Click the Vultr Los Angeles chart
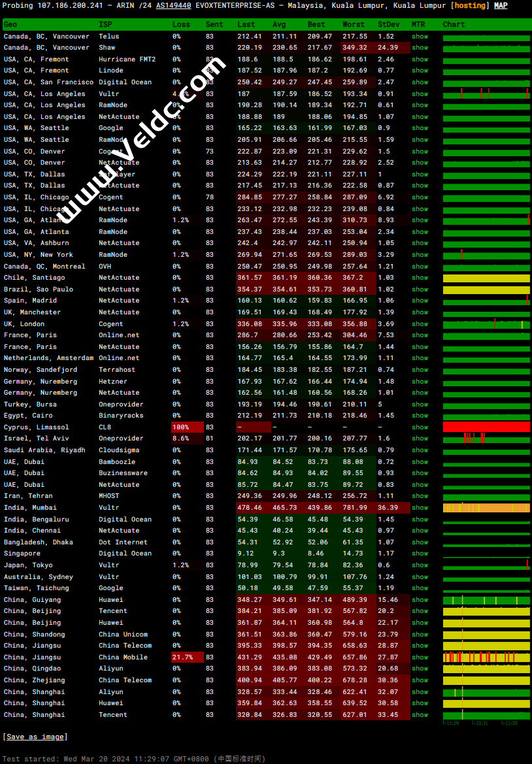 click(486, 93)
